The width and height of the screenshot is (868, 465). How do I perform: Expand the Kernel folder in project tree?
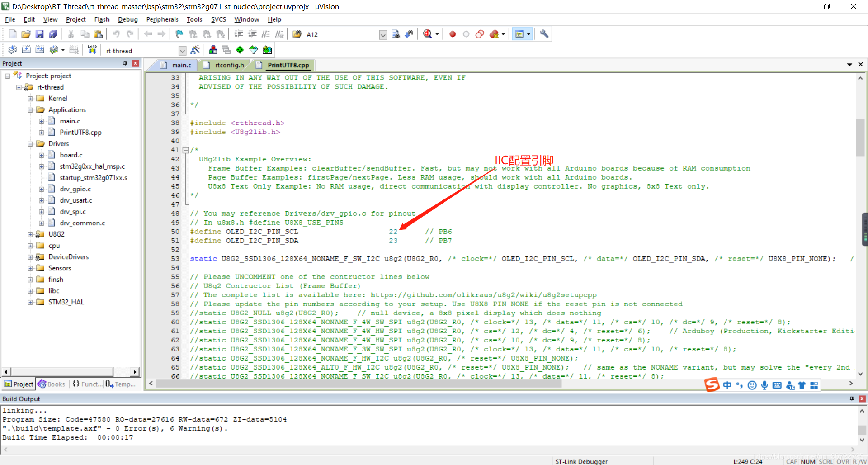tap(30, 99)
